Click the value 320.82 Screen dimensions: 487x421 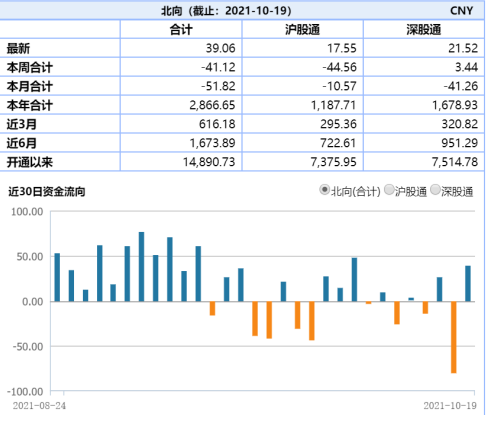(x=460, y=124)
